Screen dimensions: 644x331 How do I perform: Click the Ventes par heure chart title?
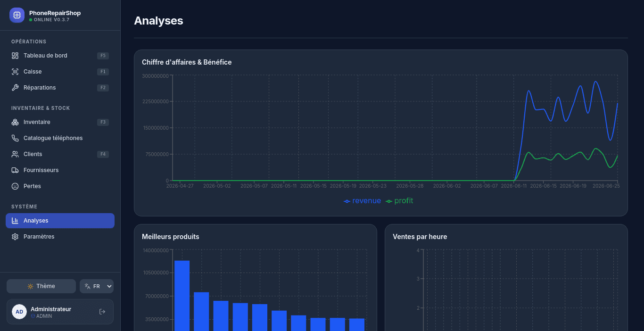[x=420, y=237]
